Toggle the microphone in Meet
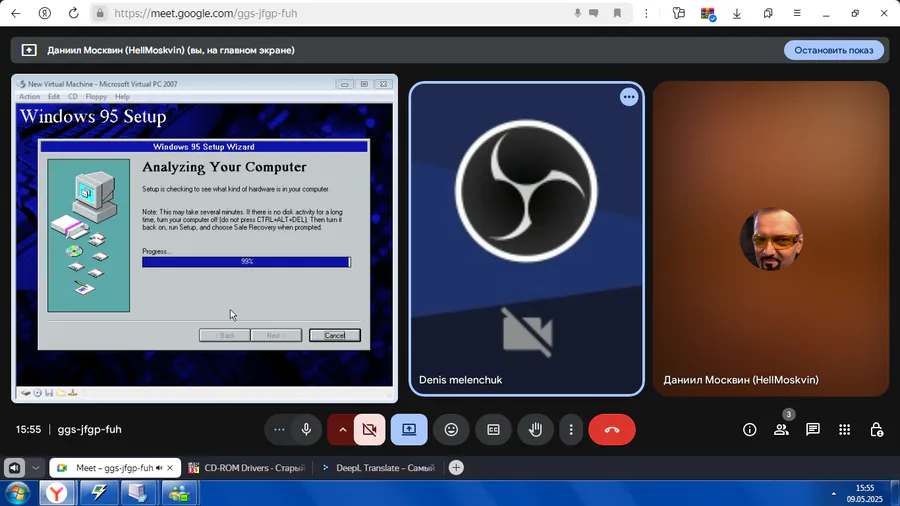The height and width of the screenshot is (506, 900). 307,430
